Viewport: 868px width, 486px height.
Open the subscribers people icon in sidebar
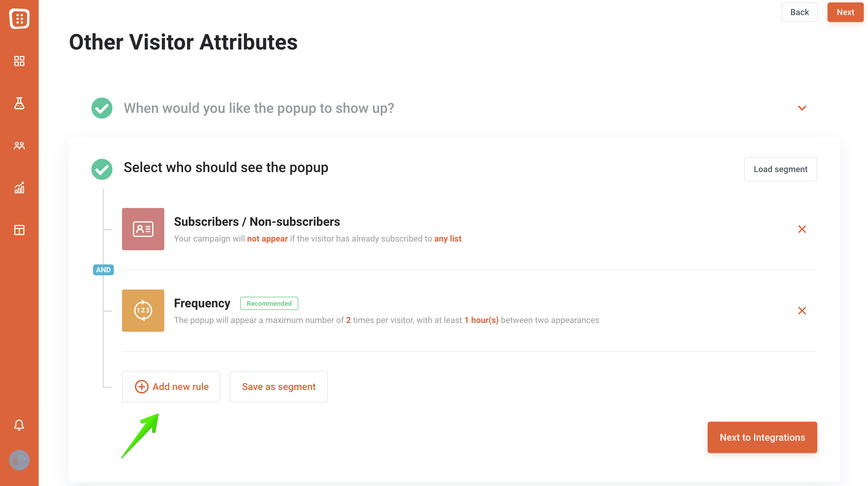point(19,145)
